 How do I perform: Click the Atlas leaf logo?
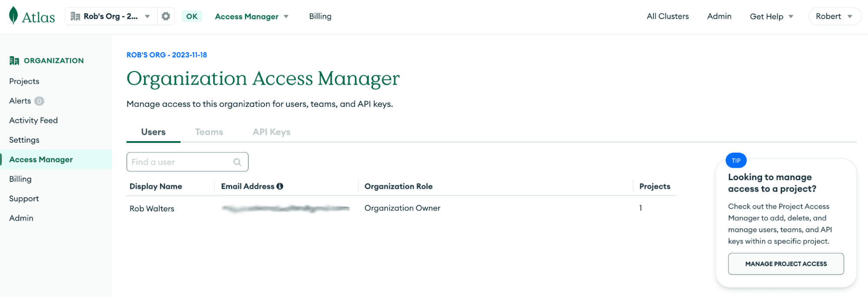[13, 16]
